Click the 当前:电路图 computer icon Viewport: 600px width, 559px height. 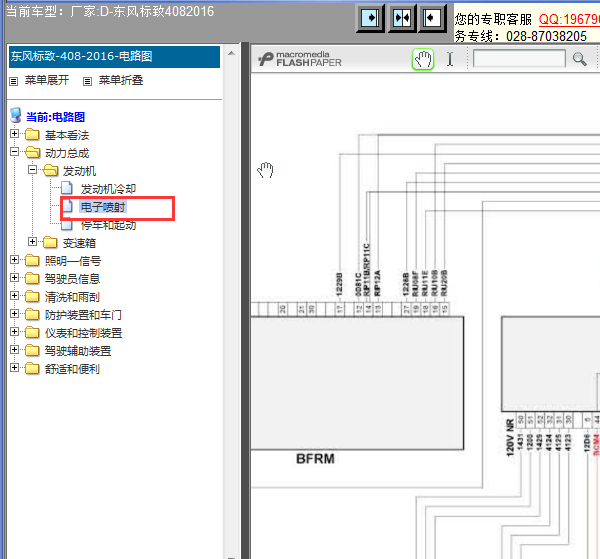pyautogui.click(x=16, y=115)
